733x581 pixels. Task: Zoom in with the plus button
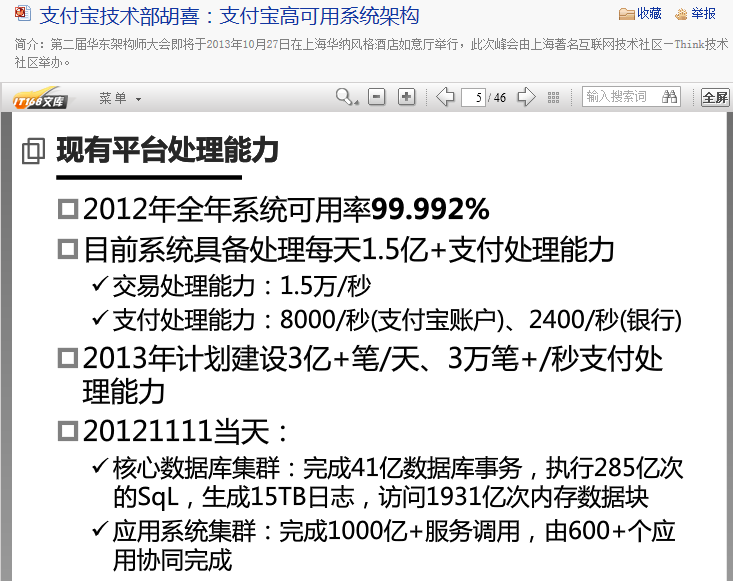point(406,97)
